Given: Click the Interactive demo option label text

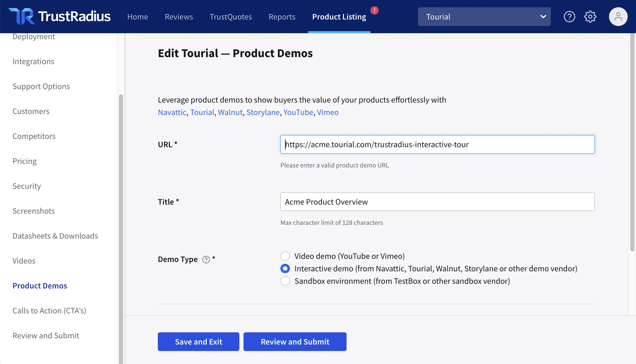Looking at the screenshot, I should point(436,268).
